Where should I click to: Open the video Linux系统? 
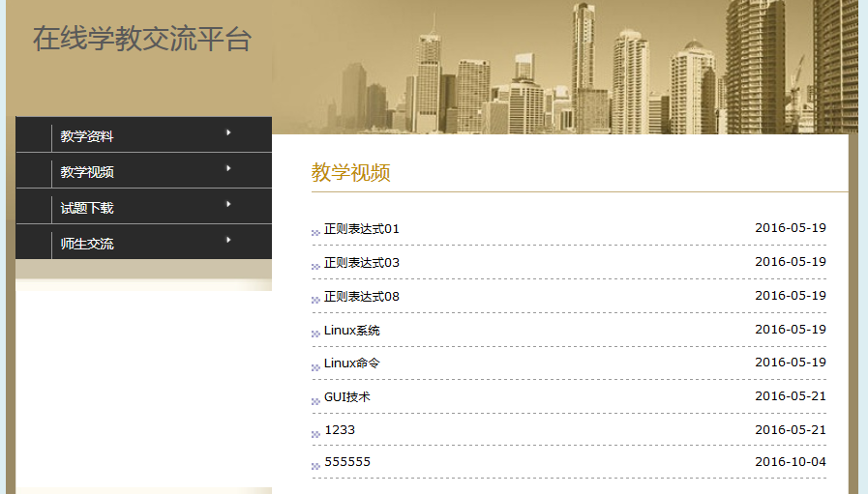click(352, 331)
